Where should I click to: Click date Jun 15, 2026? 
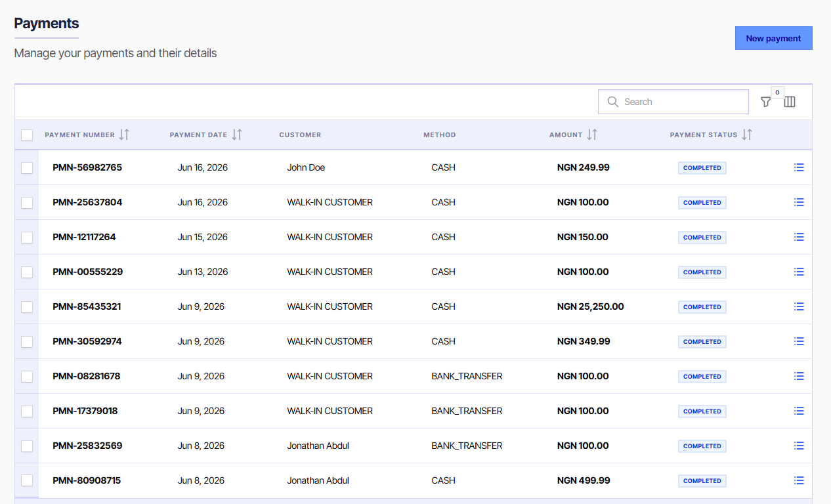click(203, 237)
